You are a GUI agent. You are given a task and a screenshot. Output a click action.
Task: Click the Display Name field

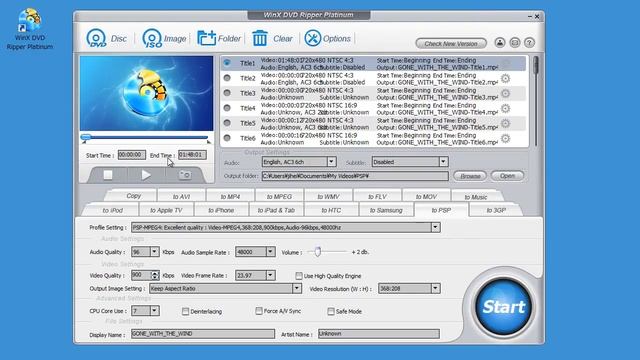(203, 334)
